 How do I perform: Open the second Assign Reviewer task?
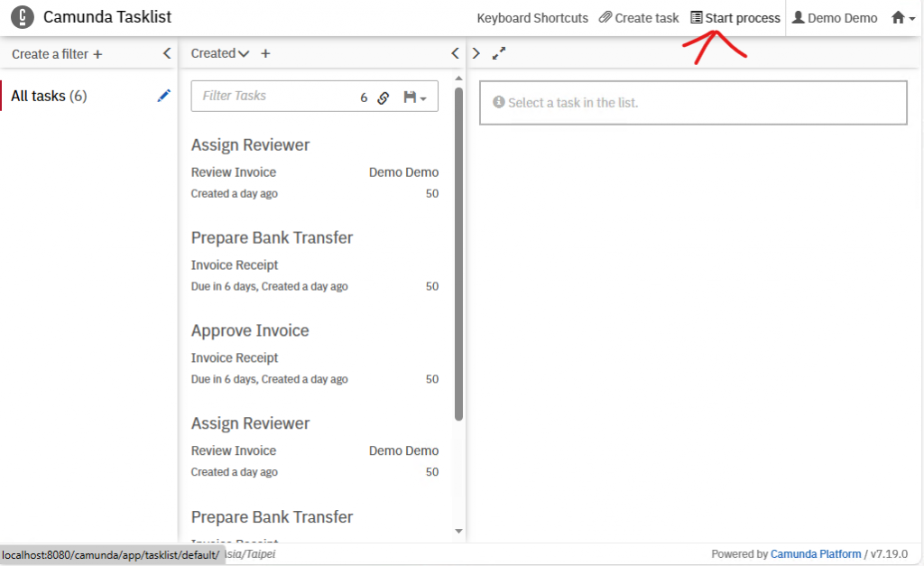pyautogui.click(x=315, y=447)
